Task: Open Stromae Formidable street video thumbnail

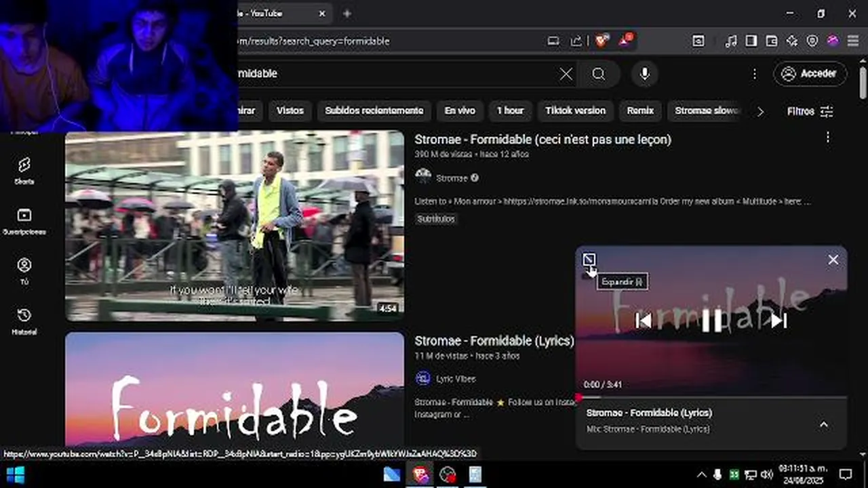Action: click(x=235, y=226)
